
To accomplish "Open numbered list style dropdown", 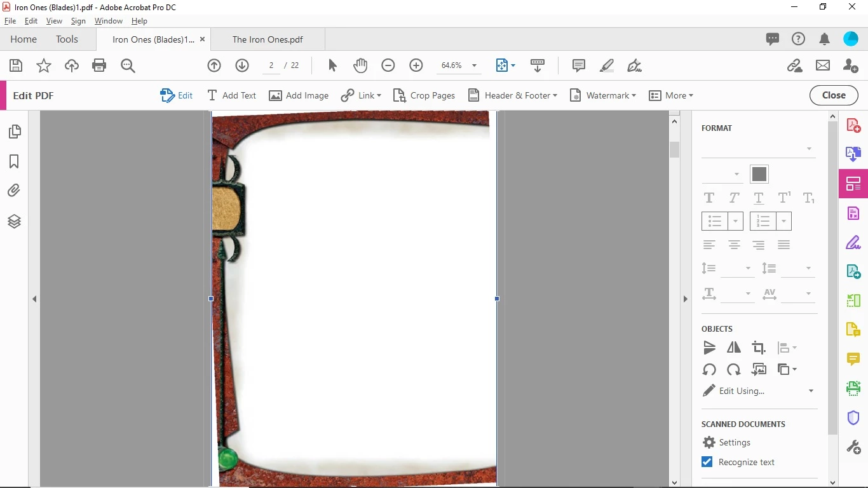I will (783, 221).
